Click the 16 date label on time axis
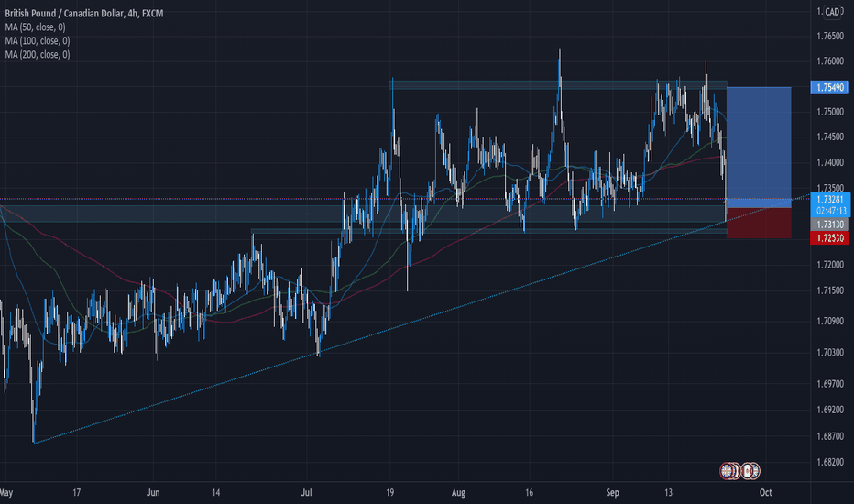This screenshot has width=854, height=504. tap(529, 493)
